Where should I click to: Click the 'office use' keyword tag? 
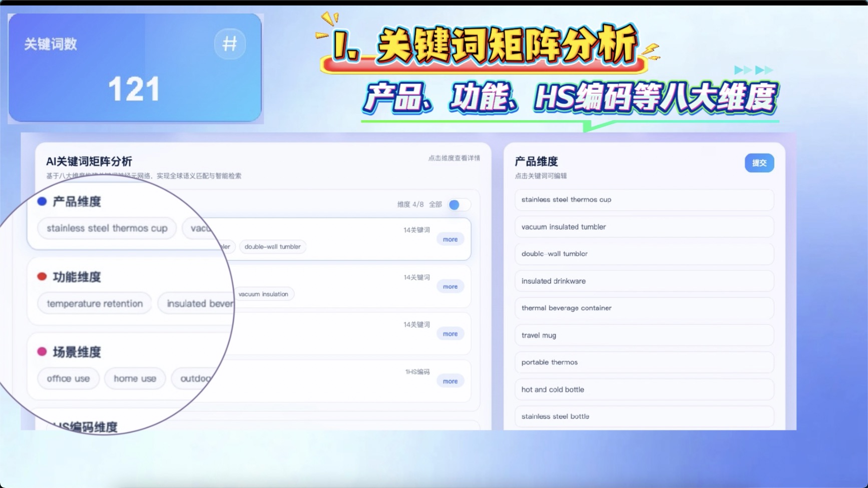pos(68,379)
